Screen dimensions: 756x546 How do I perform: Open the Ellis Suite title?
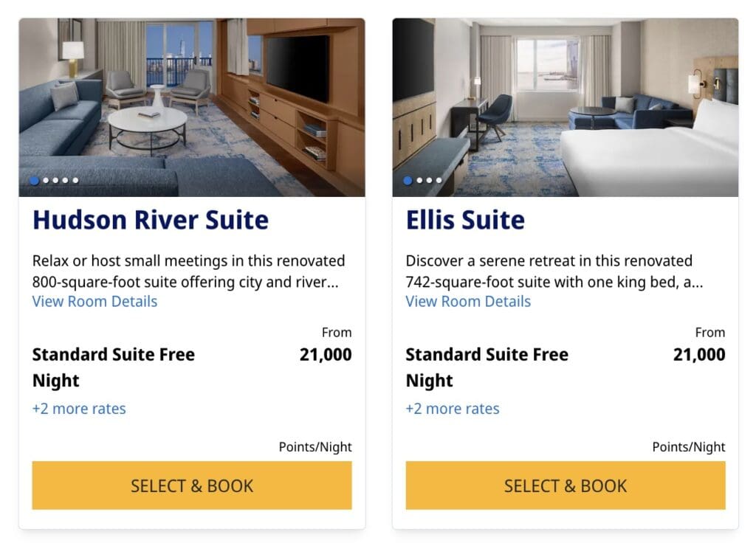(x=466, y=219)
